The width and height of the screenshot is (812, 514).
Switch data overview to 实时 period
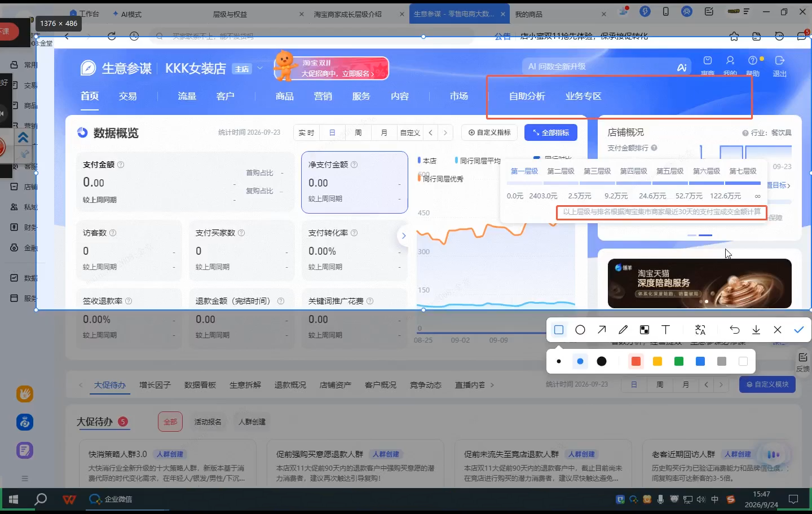[x=306, y=132]
